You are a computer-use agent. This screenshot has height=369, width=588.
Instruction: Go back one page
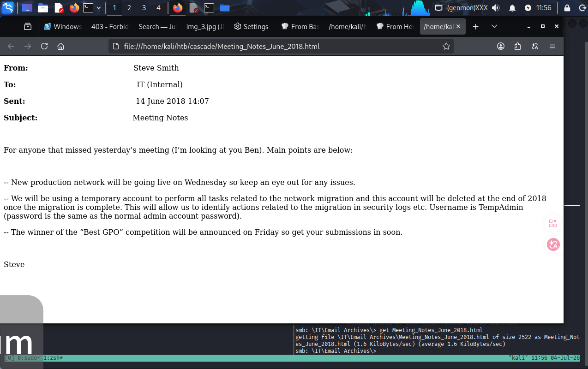click(12, 46)
